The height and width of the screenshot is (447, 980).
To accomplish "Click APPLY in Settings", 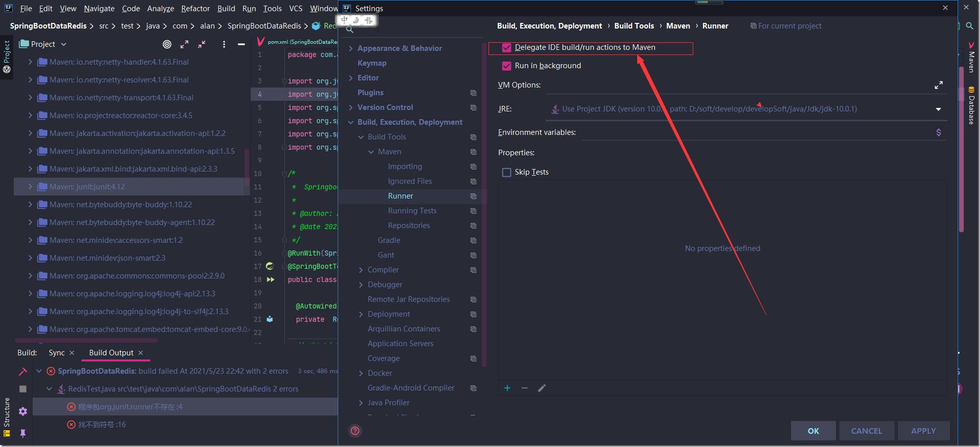I will click(923, 431).
